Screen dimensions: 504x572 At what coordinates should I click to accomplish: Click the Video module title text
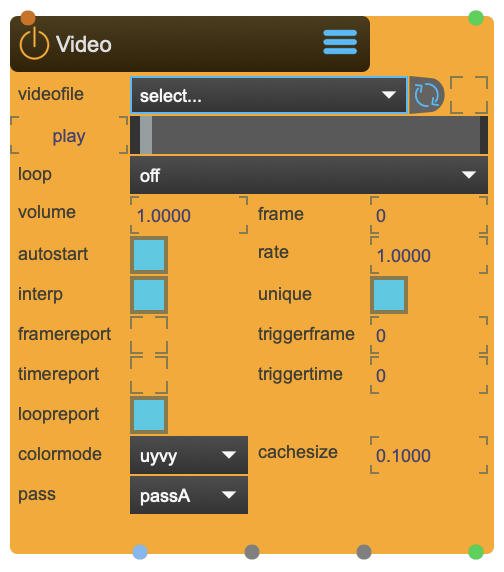[x=84, y=44]
